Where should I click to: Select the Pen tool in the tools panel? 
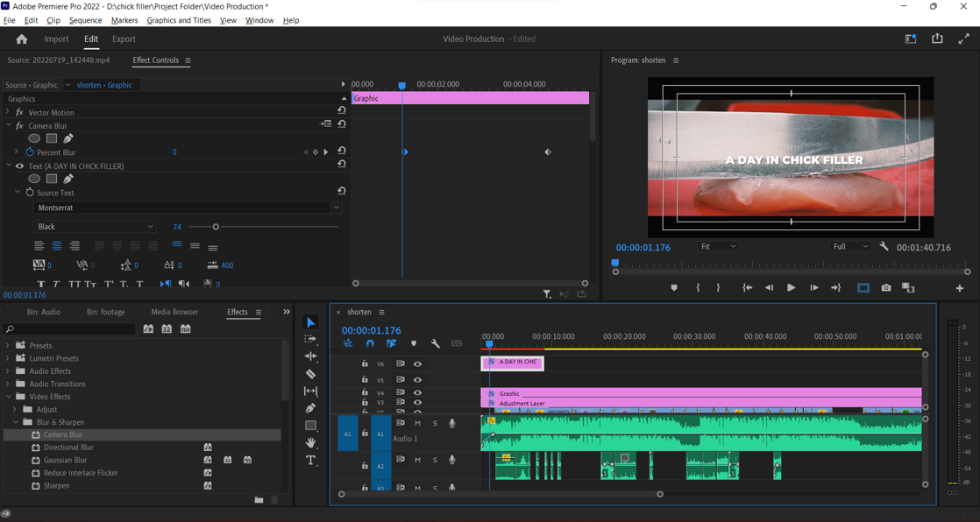[x=310, y=408]
